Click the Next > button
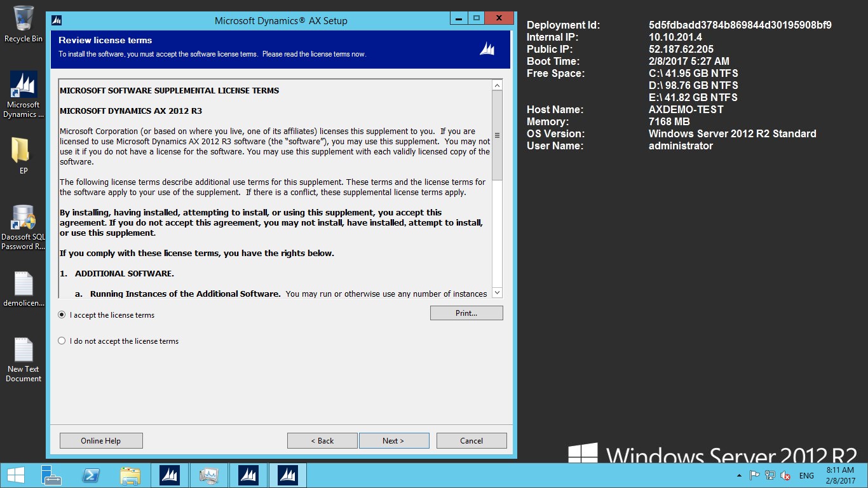Viewport: 868px width, 488px height. (394, 441)
